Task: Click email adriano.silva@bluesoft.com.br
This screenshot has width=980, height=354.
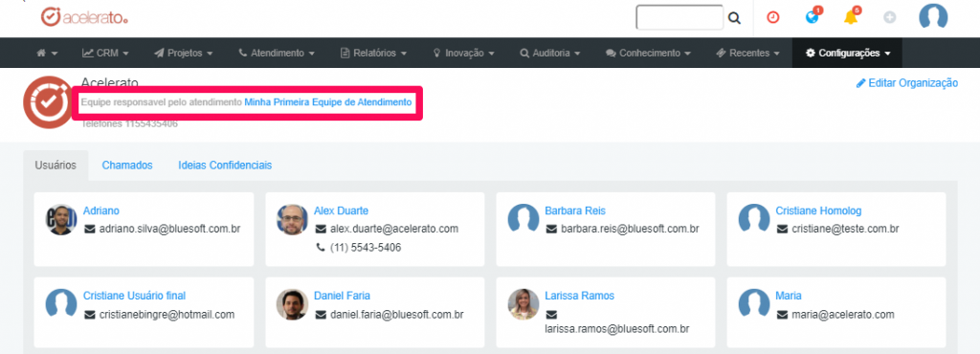Action: pos(170,229)
